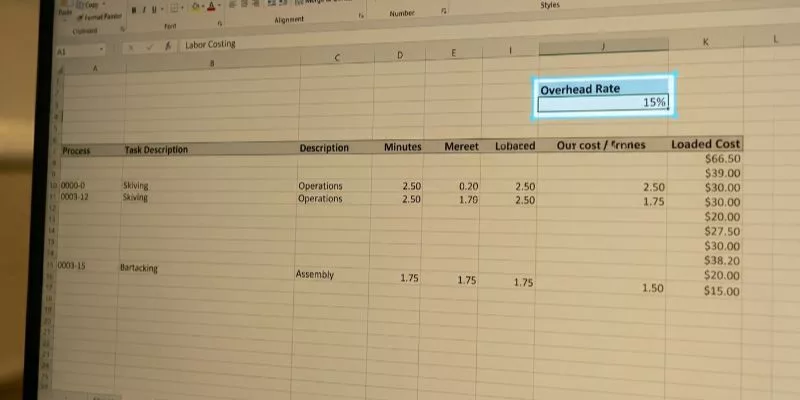Select column D header
800x400 pixels.
pos(400,55)
